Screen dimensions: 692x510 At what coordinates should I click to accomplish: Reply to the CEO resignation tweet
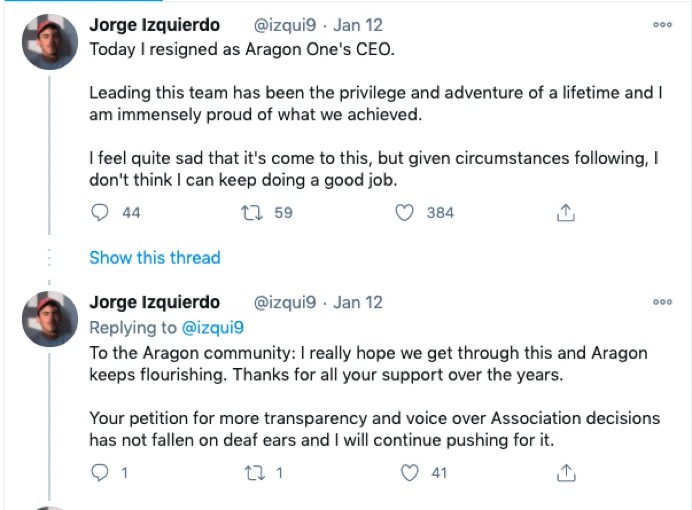point(100,212)
